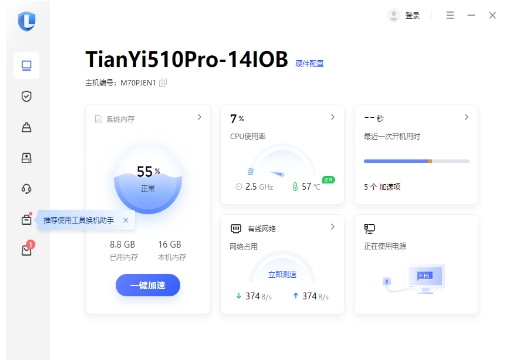
Task: Click the CPU temperature thermometer icon
Action: pyautogui.click(x=295, y=187)
